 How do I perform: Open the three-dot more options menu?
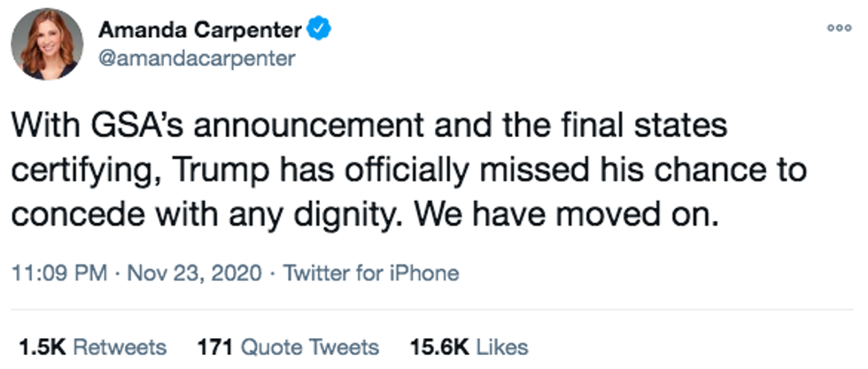pos(837,27)
